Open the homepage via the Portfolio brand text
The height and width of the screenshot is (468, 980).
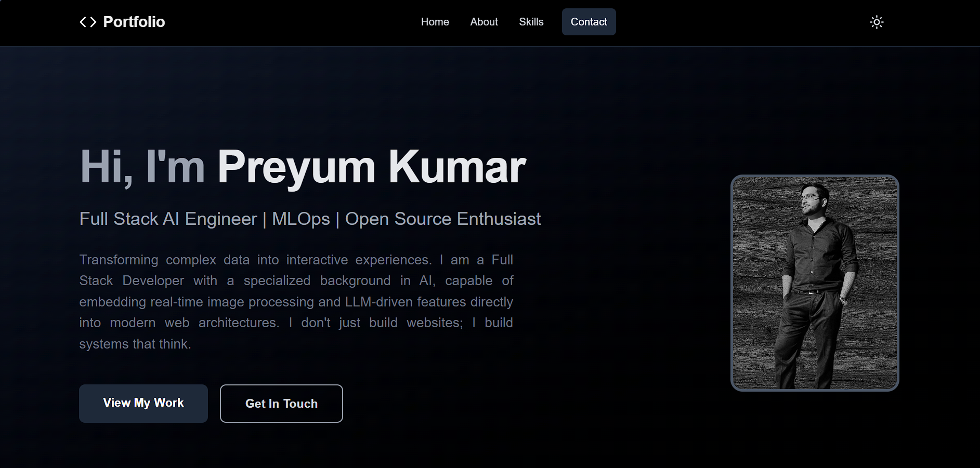point(134,22)
